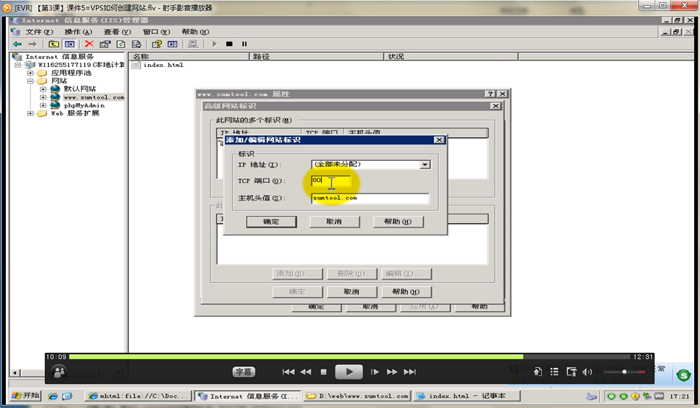Click the Back arrow in IIS toolbar

[x=17, y=44]
